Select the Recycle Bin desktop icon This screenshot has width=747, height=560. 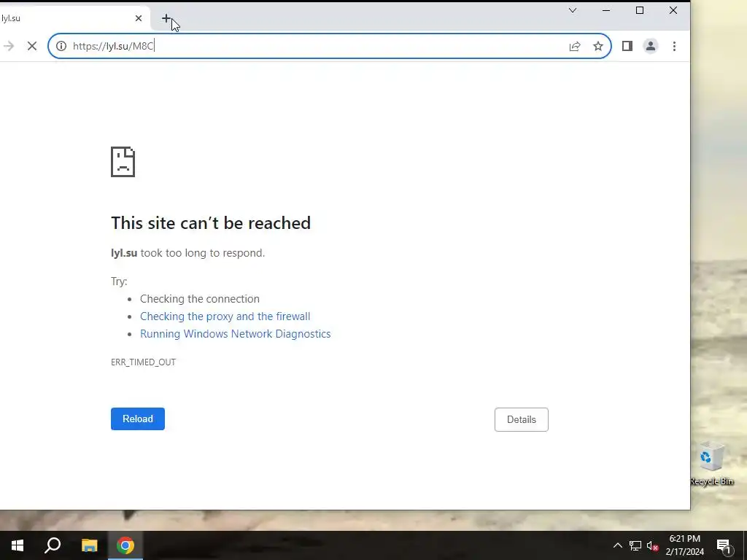(711, 463)
